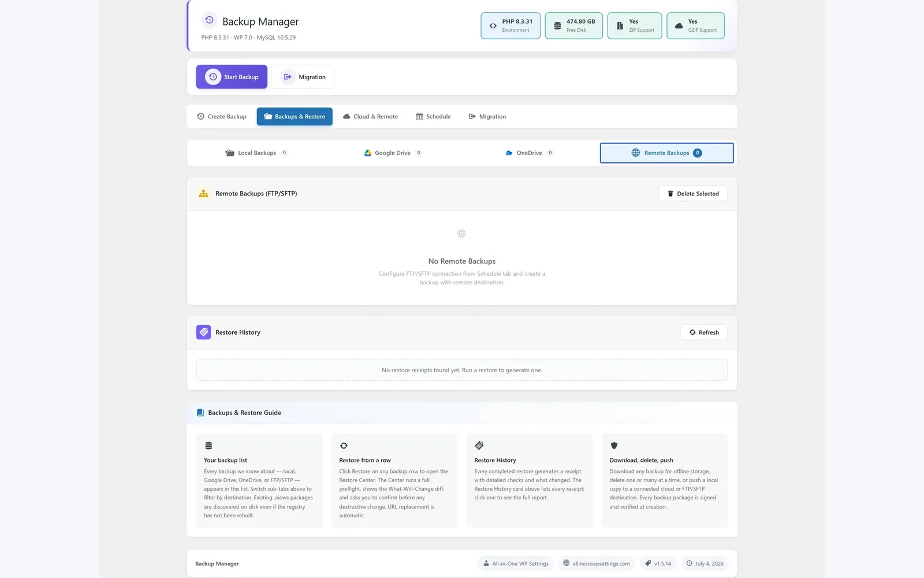924x578 pixels.
Task: Click the ZIP Support file icon
Action: click(620, 26)
